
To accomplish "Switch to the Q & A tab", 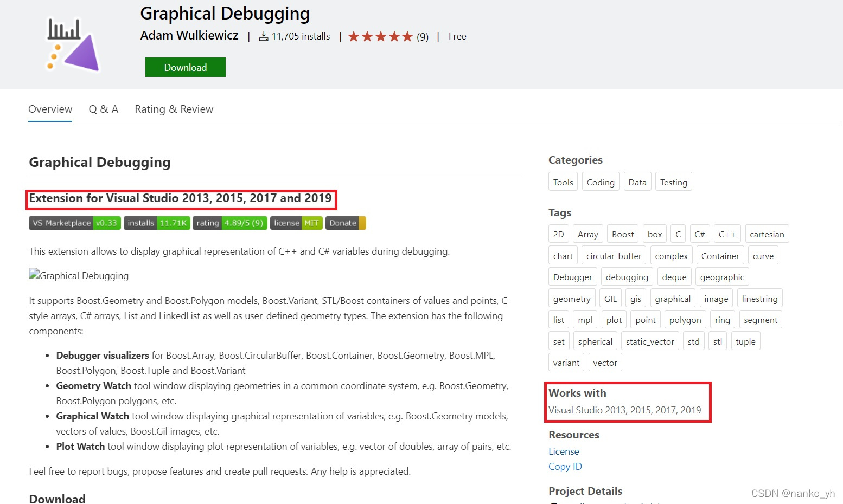I will click(103, 109).
